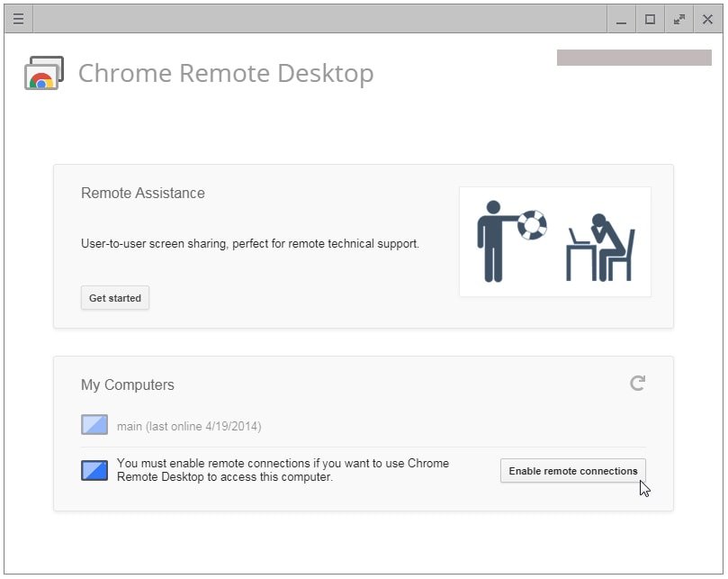
Task: Maximize the window with the square icon
Action: 650,19
